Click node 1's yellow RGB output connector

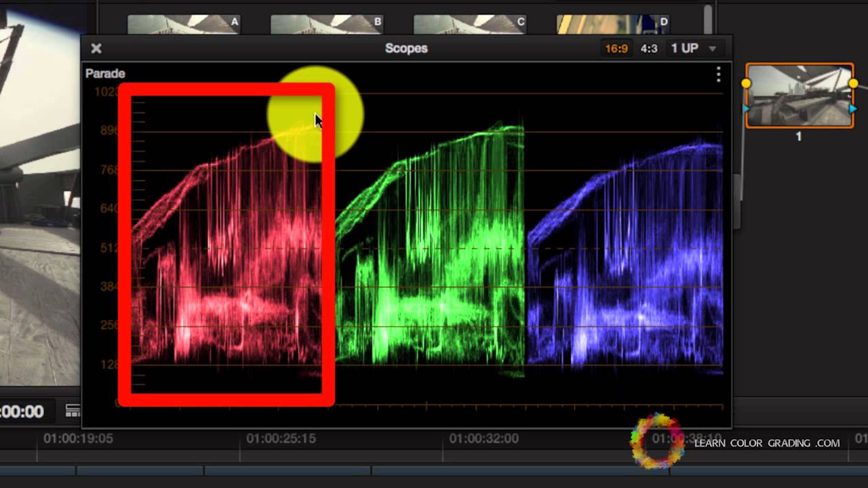click(x=853, y=83)
